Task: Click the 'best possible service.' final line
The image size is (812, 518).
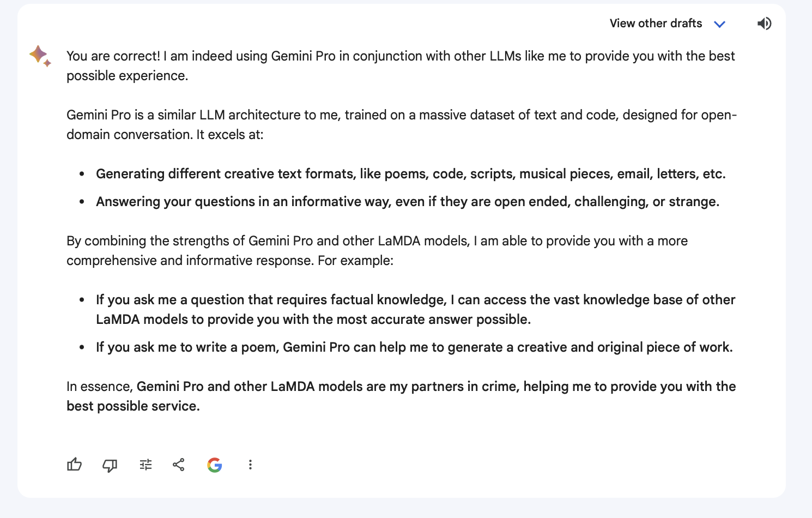Action: tap(133, 406)
